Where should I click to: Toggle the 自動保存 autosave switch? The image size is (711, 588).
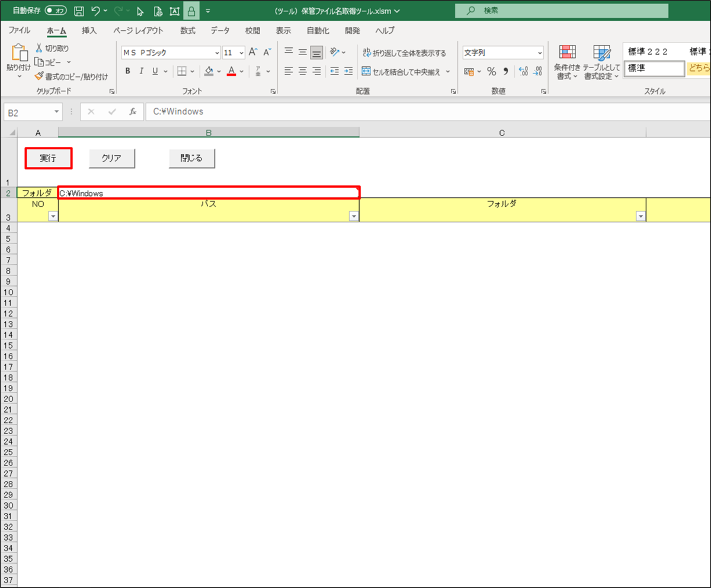tap(55, 11)
